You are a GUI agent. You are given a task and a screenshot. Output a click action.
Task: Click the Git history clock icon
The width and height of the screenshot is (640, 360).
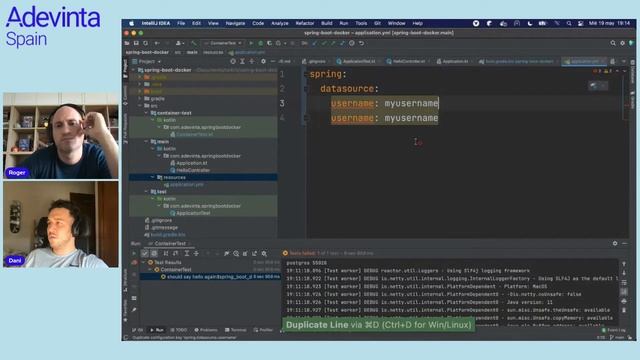tap(352, 43)
